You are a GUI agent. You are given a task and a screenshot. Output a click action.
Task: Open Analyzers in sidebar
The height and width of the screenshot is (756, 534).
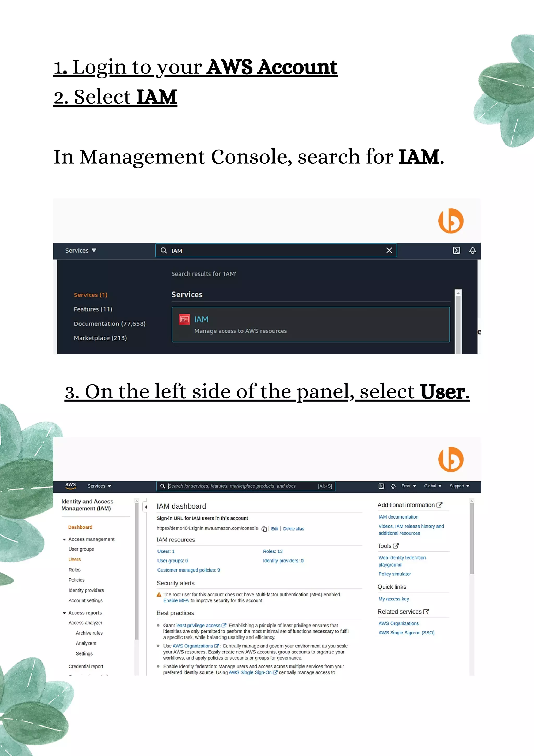pos(86,643)
